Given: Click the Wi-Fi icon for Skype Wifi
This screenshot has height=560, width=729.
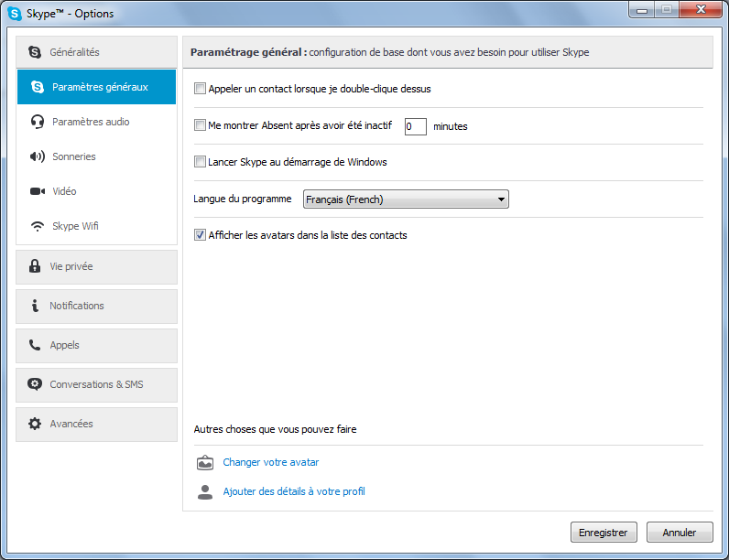Looking at the screenshot, I should pyautogui.click(x=38, y=226).
